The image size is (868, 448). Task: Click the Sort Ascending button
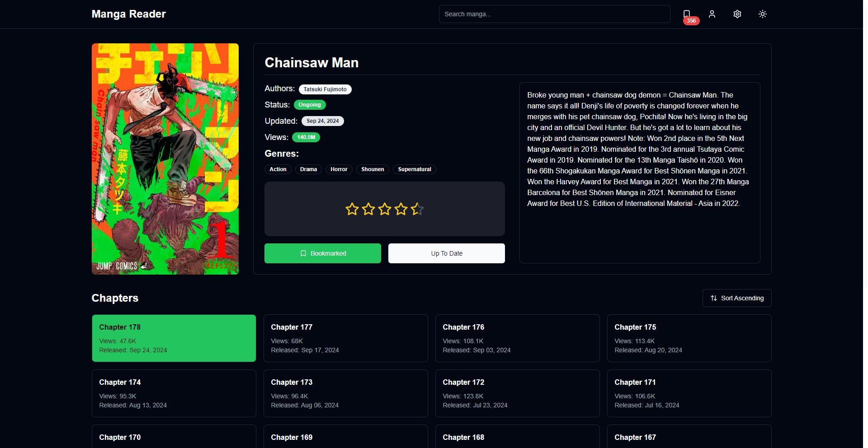pyautogui.click(x=737, y=298)
